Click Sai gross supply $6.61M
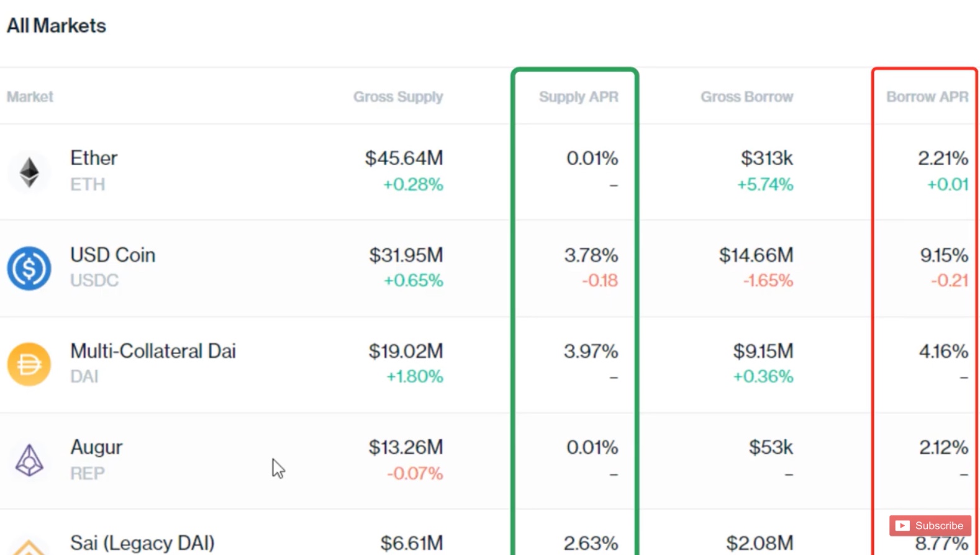Viewport: 980px width, 555px height. tap(412, 543)
